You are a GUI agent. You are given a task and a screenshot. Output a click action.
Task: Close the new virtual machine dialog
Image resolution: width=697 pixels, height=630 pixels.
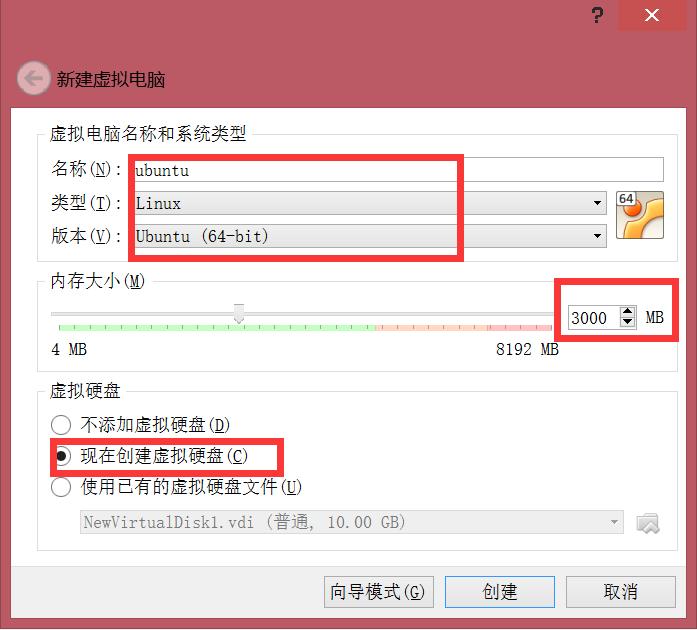(652, 16)
